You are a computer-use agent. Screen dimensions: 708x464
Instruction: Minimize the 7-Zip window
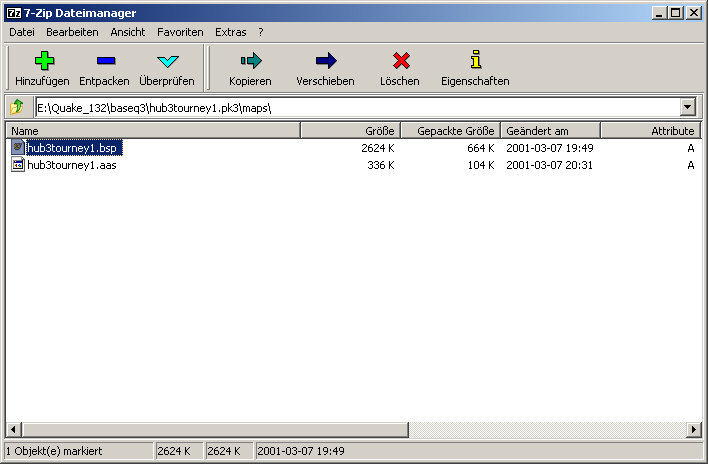point(659,13)
